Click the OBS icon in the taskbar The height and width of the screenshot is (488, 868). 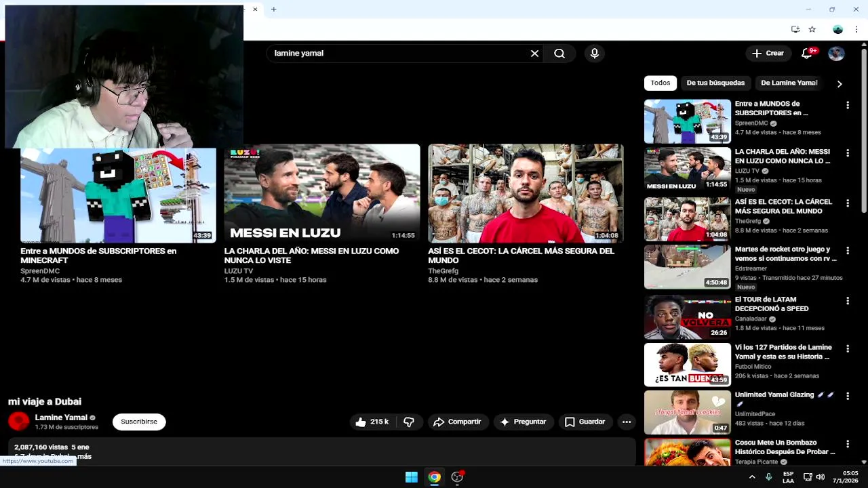[x=458, y=477]
